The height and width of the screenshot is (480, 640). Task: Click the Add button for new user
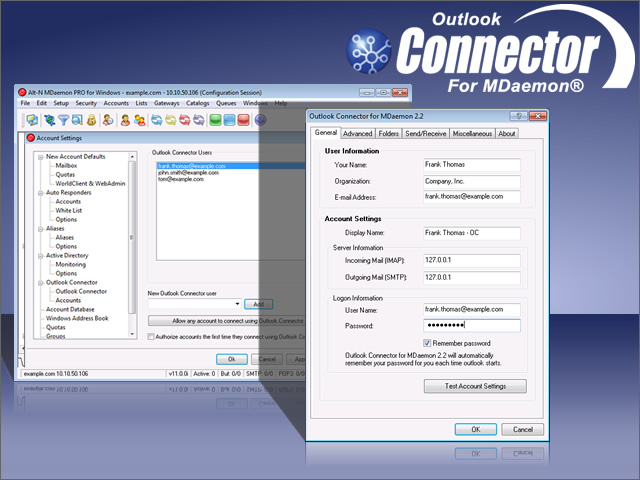tap(257, 304)
